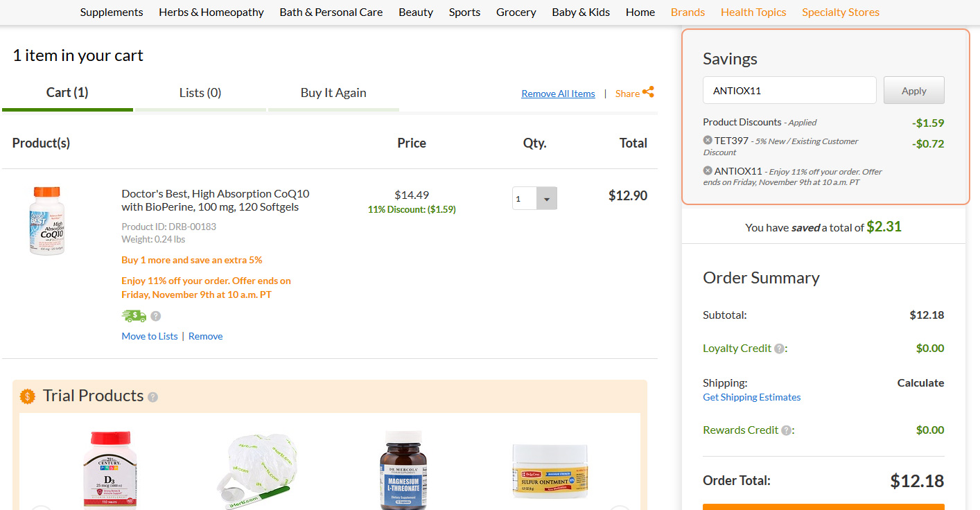Click the Doctor's Best CoQ10 product thumbnail
This screenshot has height=510, width=980.
(46, 220)
